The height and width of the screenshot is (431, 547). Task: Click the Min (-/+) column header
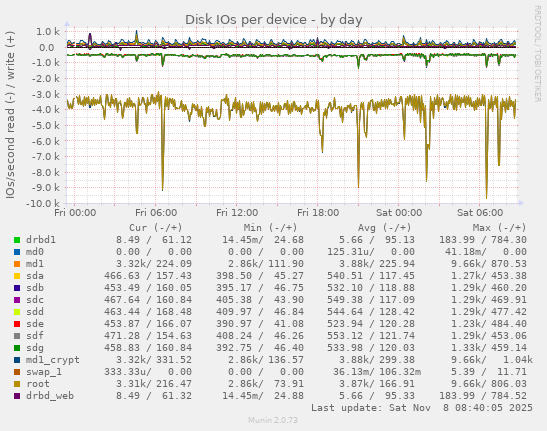270,228
